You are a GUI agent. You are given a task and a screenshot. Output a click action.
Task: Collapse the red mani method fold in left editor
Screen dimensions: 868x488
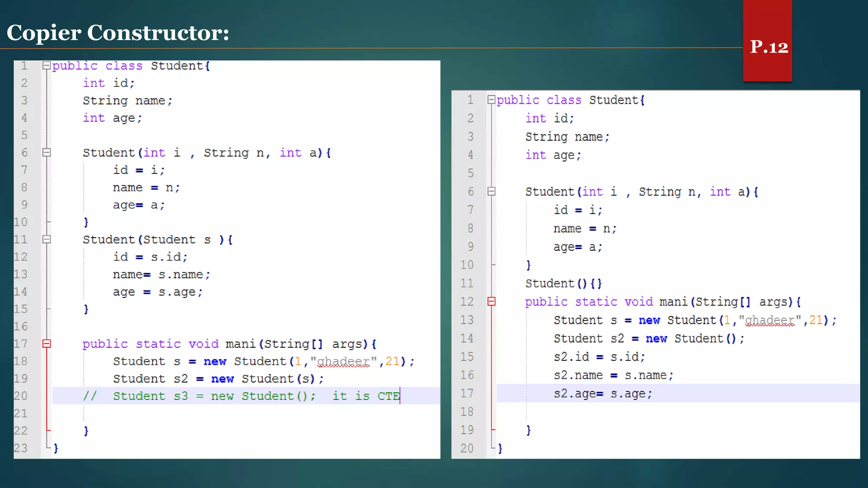tap(47, 344)
